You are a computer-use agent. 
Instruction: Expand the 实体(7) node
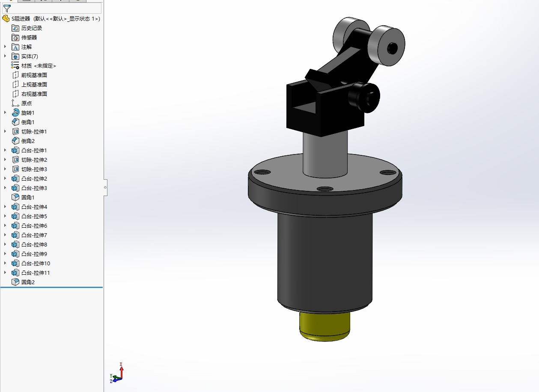pos(5,56)
